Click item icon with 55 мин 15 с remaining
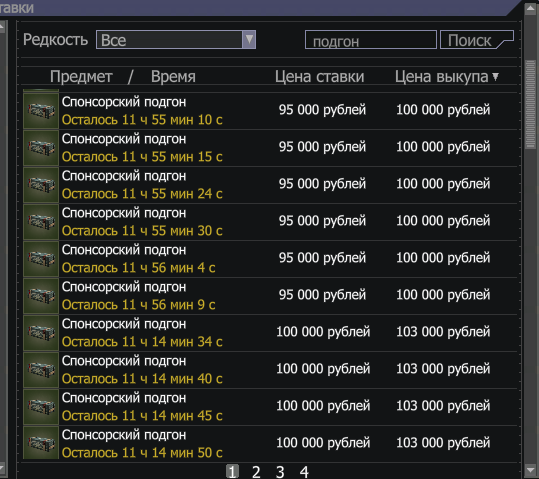This screenshot has height=479, width=539. click(41, 148)
